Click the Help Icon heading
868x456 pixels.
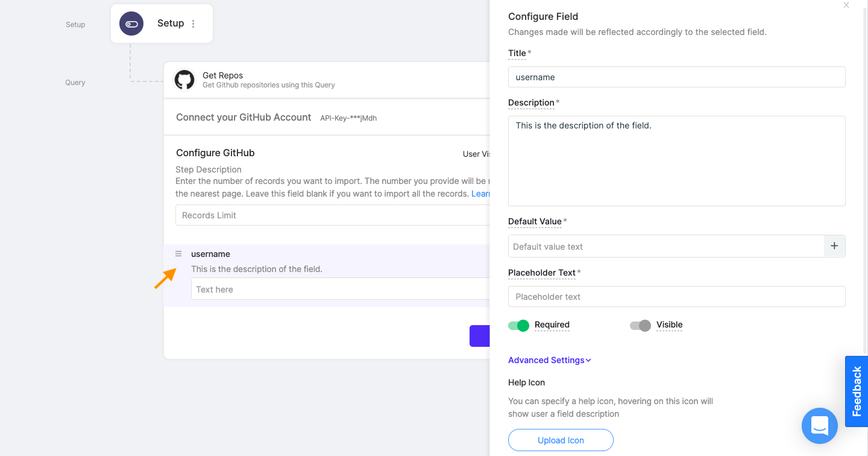(527, 382)
